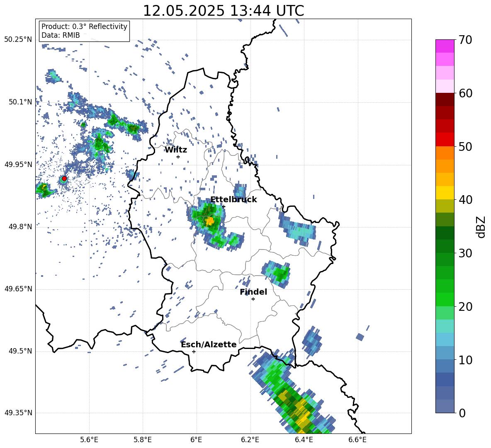Click the orange colorbar segment just below 50
The width and height of the screenshot is (491, 448).
click(445, 153)
